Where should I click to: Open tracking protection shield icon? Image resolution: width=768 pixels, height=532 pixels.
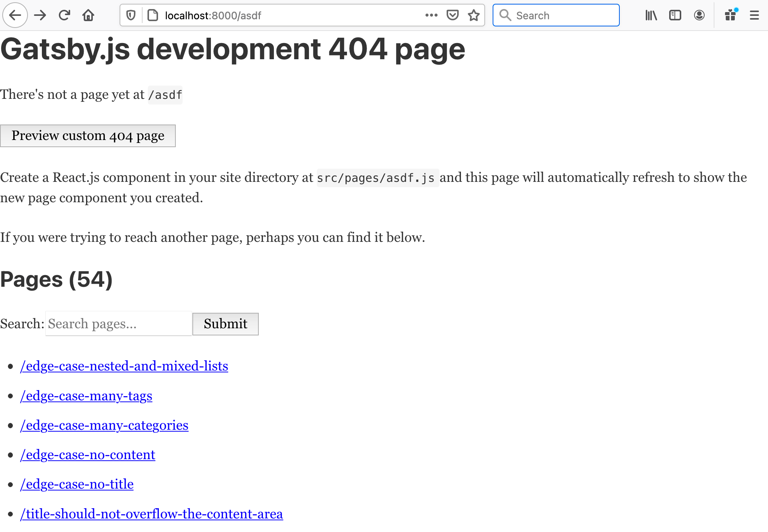tap(131, 15)
